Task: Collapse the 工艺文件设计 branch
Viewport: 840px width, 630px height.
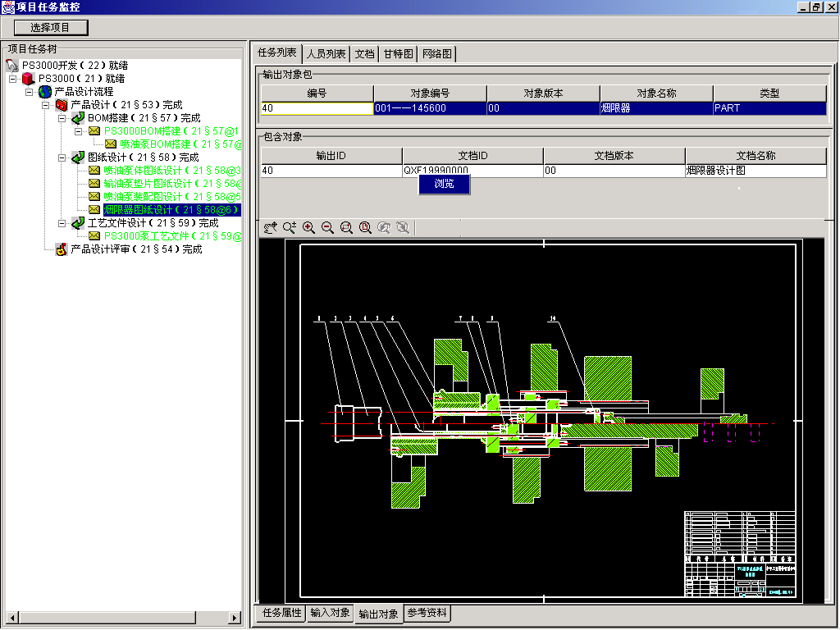Action: (62, 223)
